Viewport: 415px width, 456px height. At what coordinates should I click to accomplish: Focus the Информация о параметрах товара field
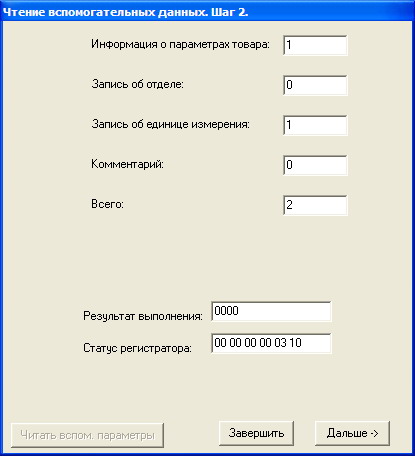315,45
